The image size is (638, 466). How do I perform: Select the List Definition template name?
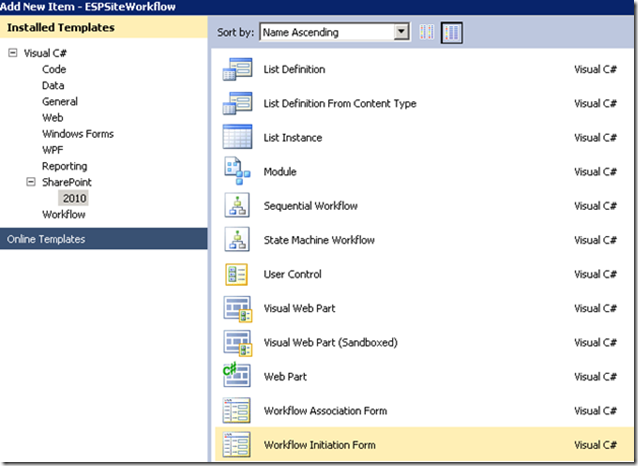coord(294,70)
